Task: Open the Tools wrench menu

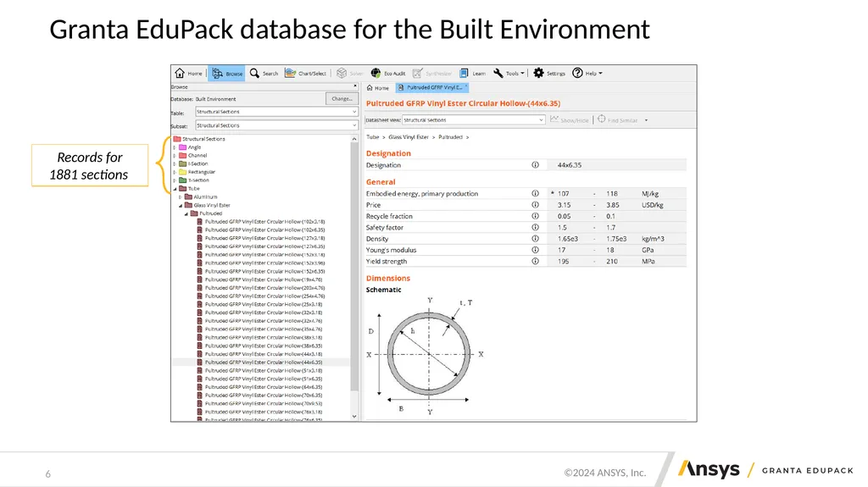Action: pos(509,73)
